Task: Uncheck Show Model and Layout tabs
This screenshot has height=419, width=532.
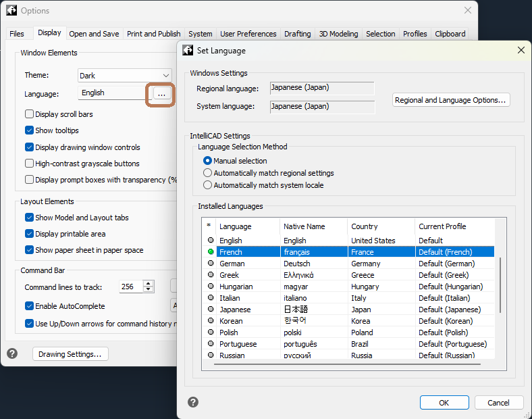Action: 30,218
